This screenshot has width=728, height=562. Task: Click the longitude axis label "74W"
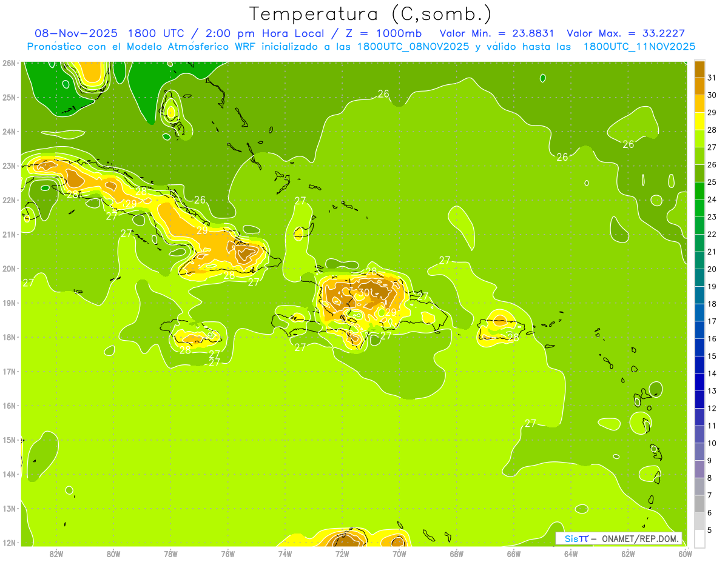(285, 554)
